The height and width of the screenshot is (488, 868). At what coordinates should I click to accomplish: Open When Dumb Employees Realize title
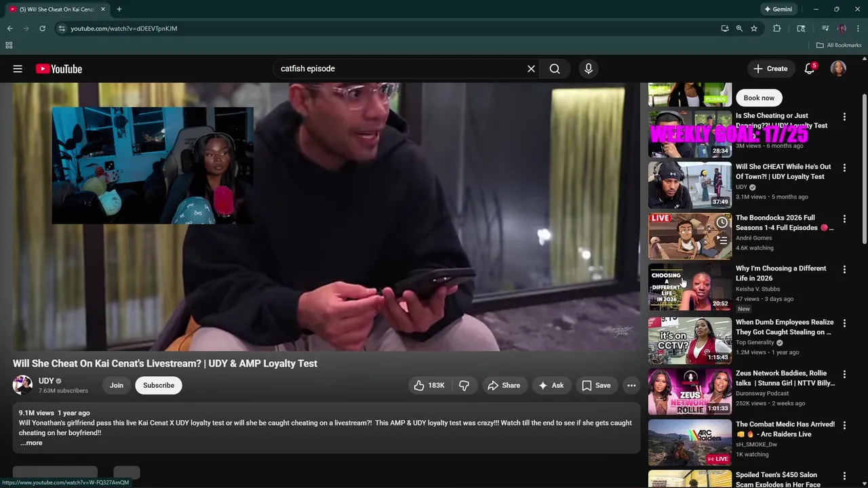[x=785, y=327]
